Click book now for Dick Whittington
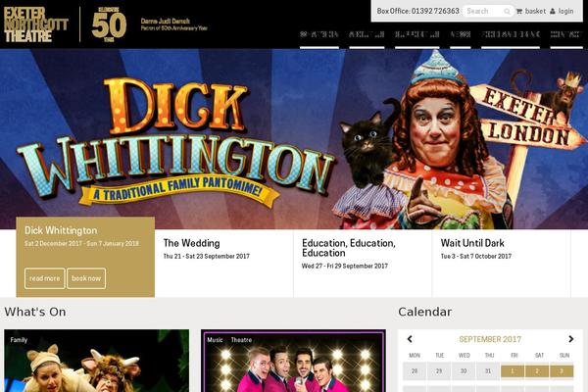The height and width of the screenshot is (392, 588). click(86, 278)
